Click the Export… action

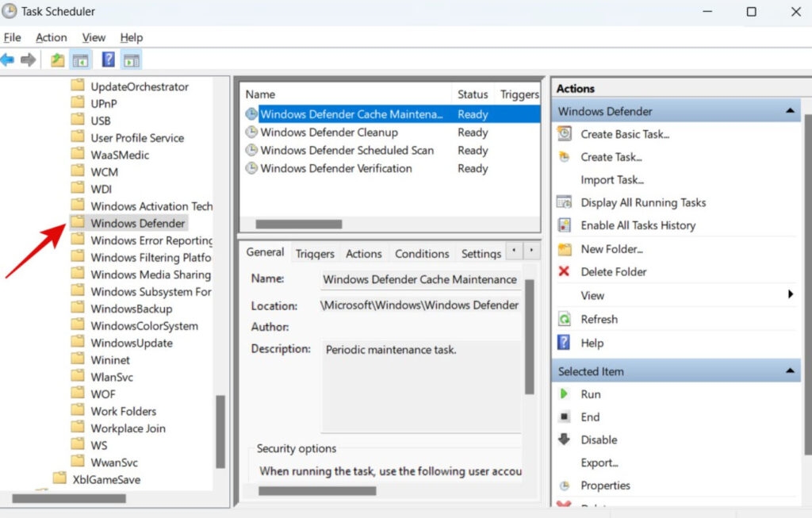(x=599, y=462)
